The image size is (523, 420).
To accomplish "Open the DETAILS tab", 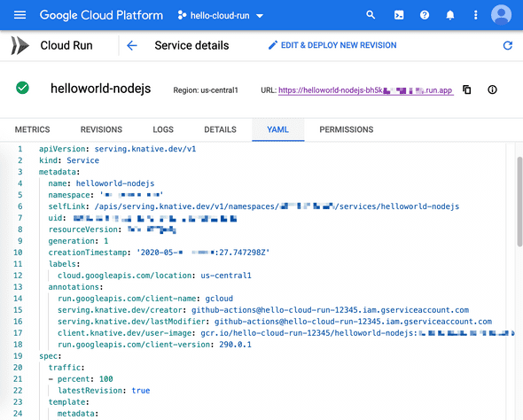I will pos(220,129).
